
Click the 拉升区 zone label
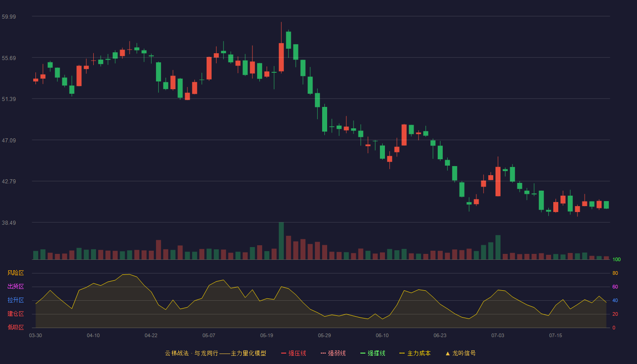pos(15,300)
